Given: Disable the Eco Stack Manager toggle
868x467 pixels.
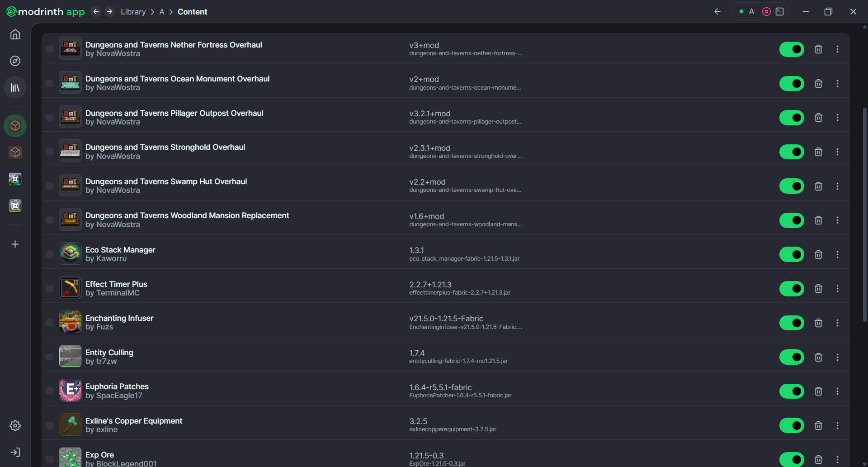Looking at the screenshot, I should (792, 255).
